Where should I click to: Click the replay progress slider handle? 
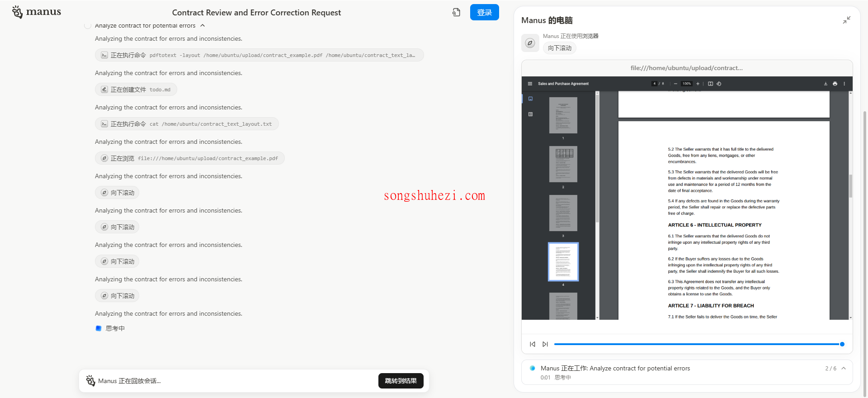tap(842, 344)
